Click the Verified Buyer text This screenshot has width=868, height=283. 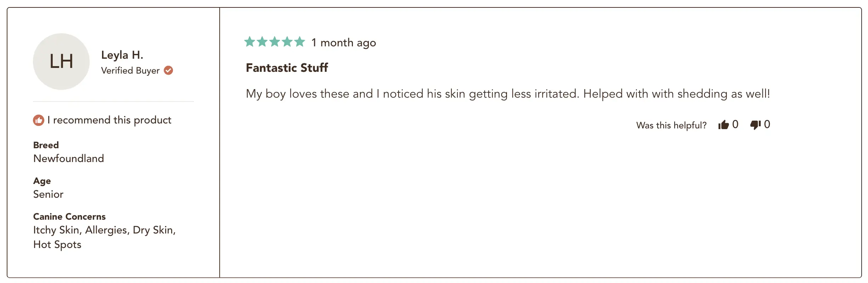(130, 70)
